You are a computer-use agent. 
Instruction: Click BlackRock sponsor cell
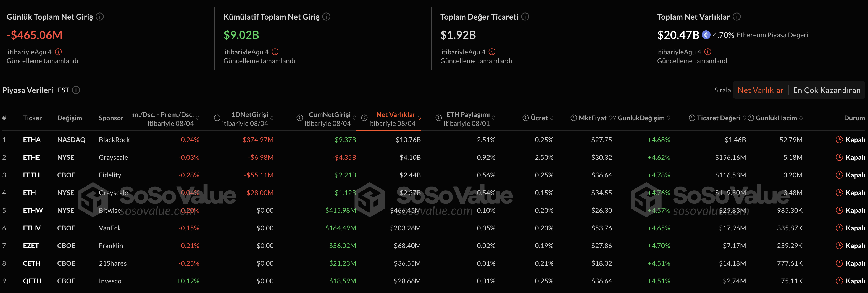click(114, 140)
